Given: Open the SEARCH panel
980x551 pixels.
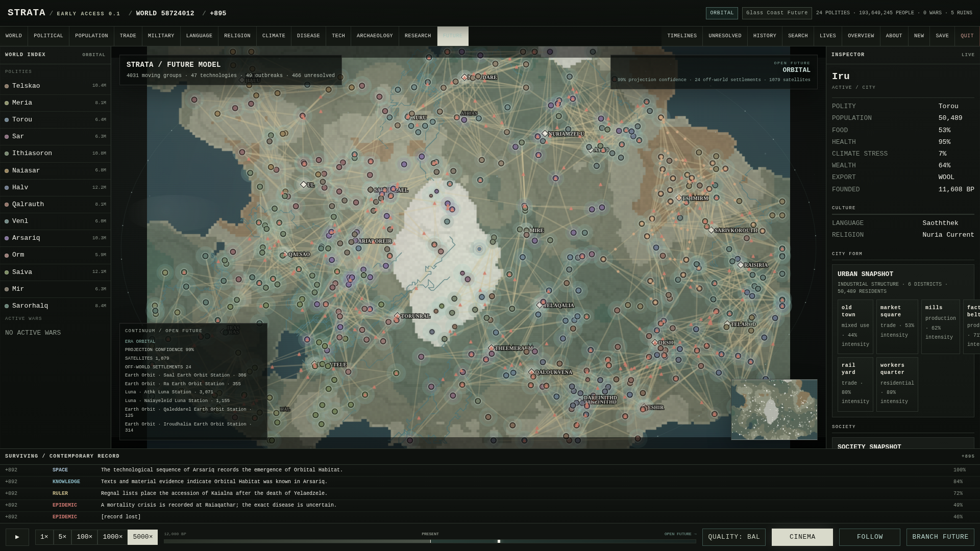Looking at the screenshot, I should tap(798, 36).
